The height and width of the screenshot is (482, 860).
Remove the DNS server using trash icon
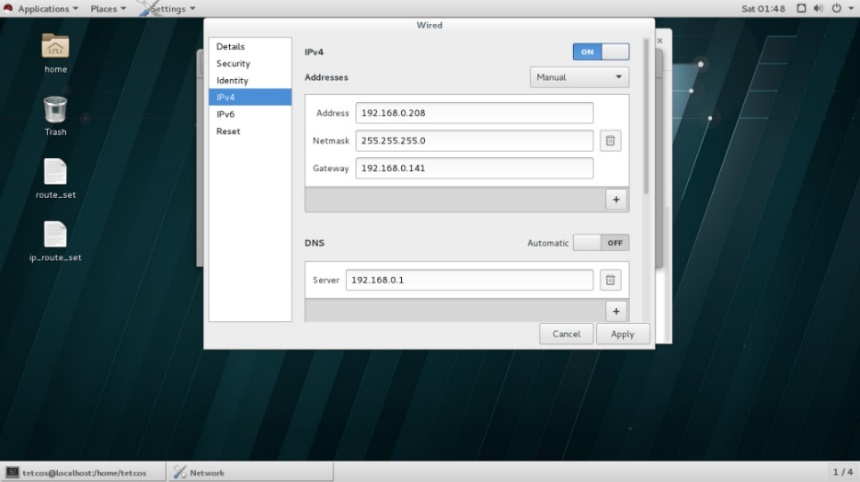pyautogui.click(x=610, y=281)
